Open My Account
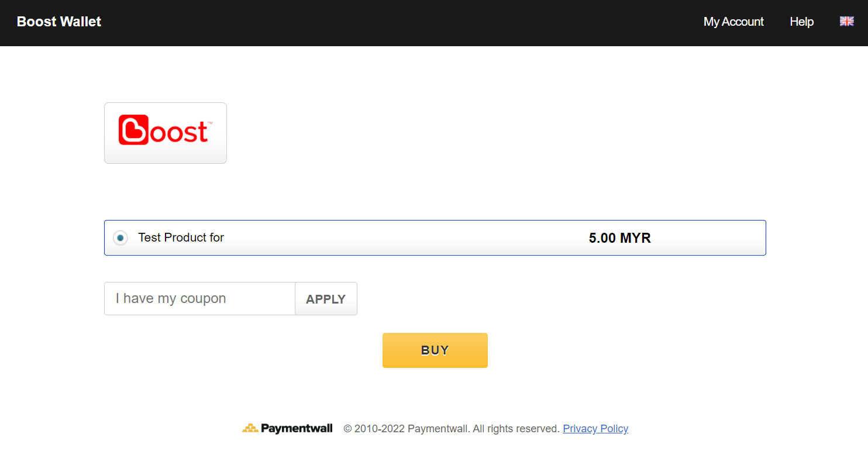 pyautogui.click(x=733, y=22)
